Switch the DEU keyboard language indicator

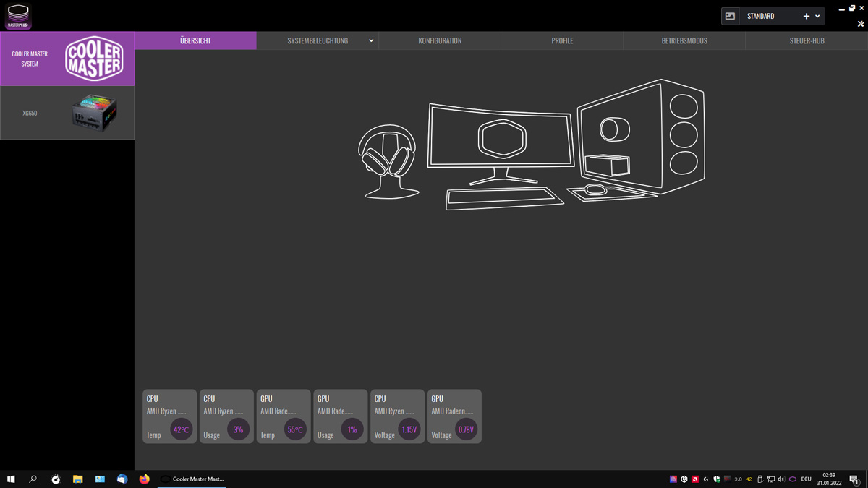[807, 479]
